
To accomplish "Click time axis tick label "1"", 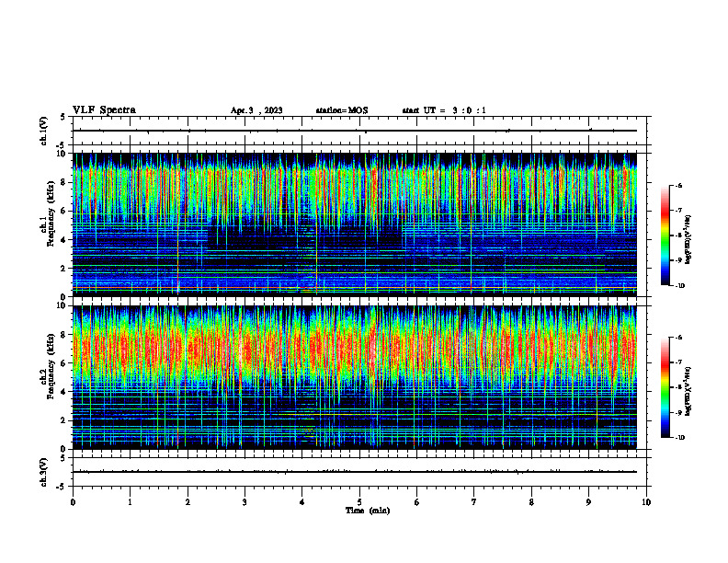I will point(130,502).
